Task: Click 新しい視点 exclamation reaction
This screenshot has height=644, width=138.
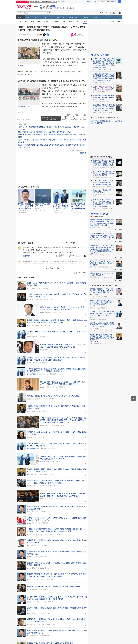Action: coord(83,118)
